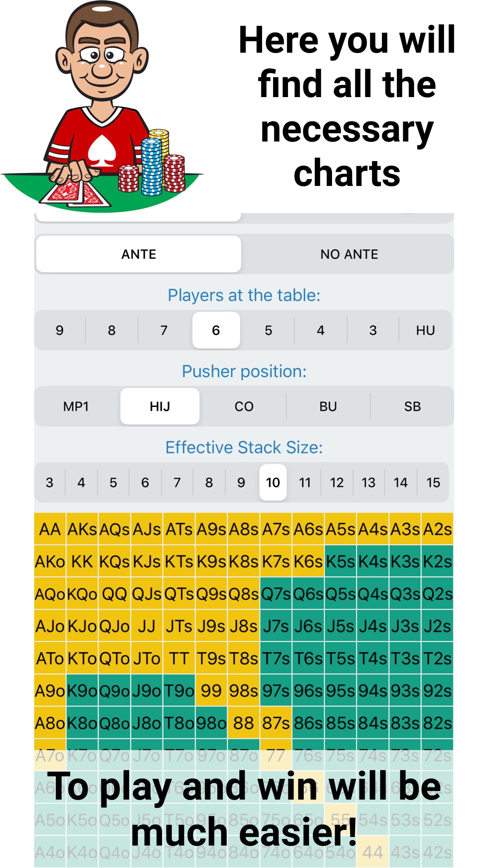Switch pusher position to SB
This screenshot has width=488, height=868.
(x=412, y=406)
